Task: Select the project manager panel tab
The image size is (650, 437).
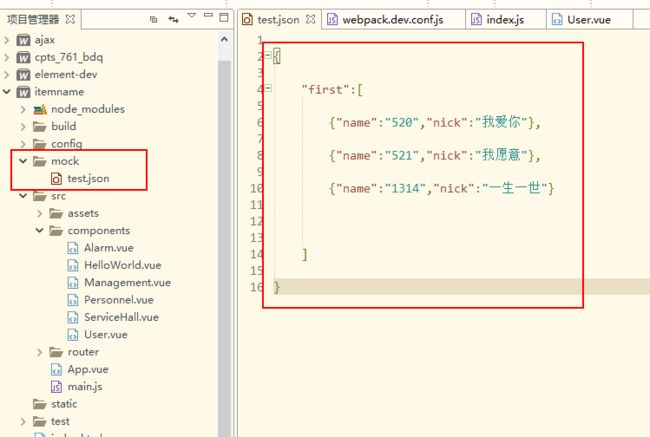Action: 40,19
